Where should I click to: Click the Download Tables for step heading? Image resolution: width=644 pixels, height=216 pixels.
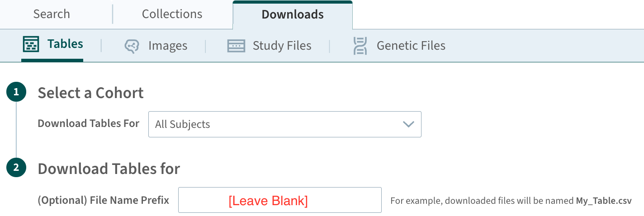coord(109,169)
